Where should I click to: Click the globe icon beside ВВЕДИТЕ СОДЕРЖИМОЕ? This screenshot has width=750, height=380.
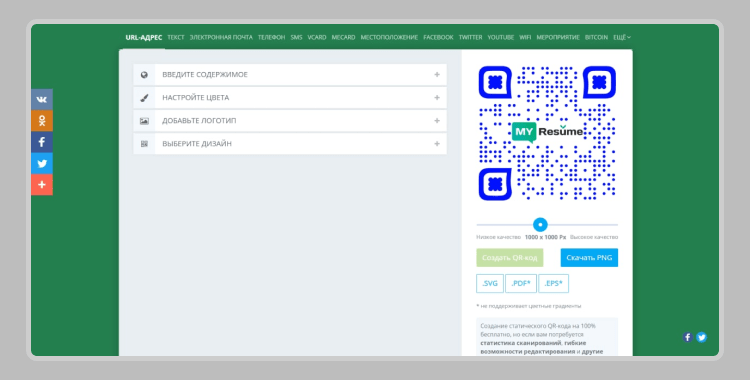click(x=144, y=75)
